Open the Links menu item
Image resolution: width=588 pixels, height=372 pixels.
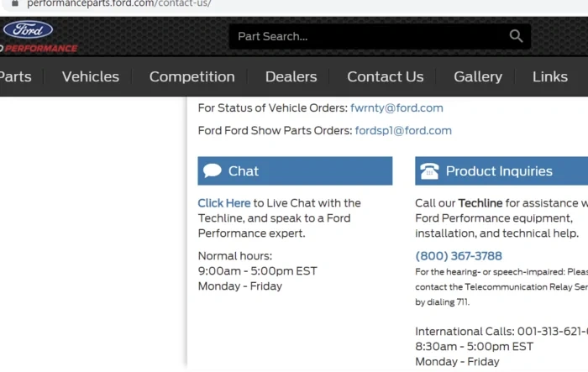pos(549,76)
